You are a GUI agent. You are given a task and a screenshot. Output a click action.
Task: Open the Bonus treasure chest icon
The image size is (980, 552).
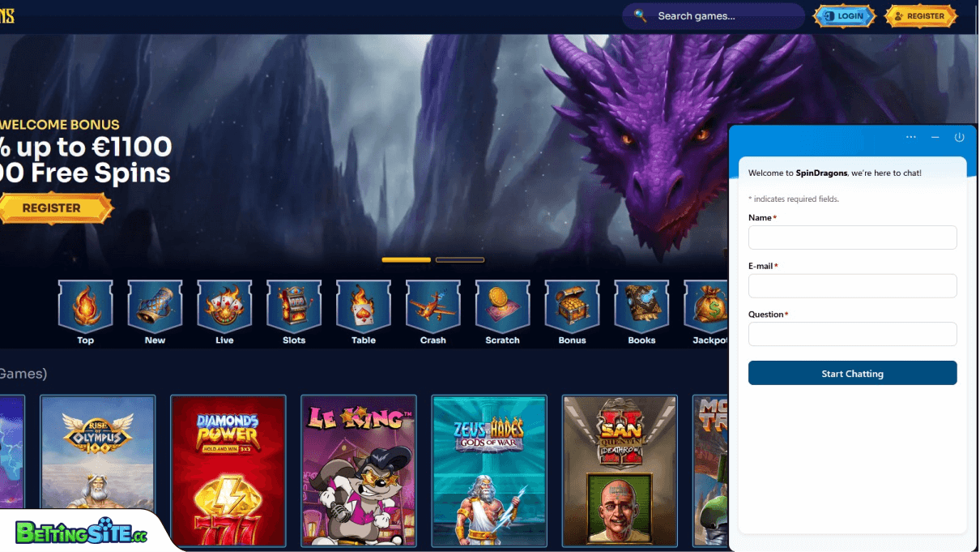coord(572,306)
